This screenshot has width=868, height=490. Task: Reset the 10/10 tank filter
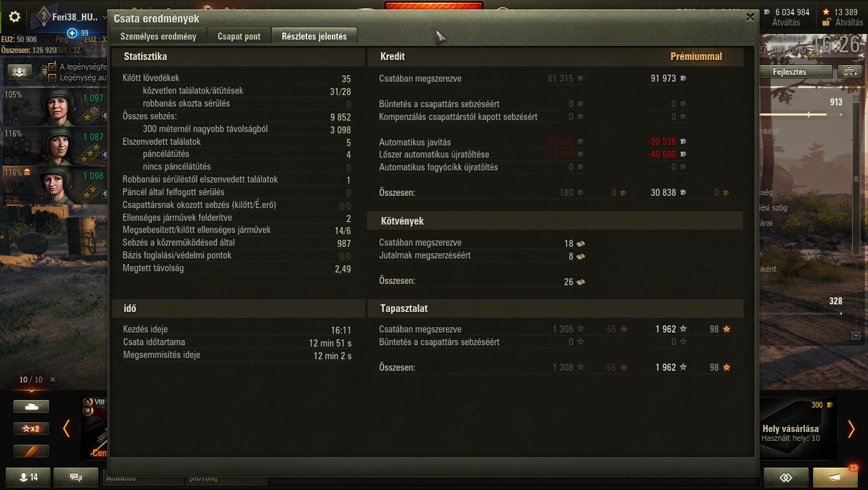pyautogui.click(x=52, y=380)
